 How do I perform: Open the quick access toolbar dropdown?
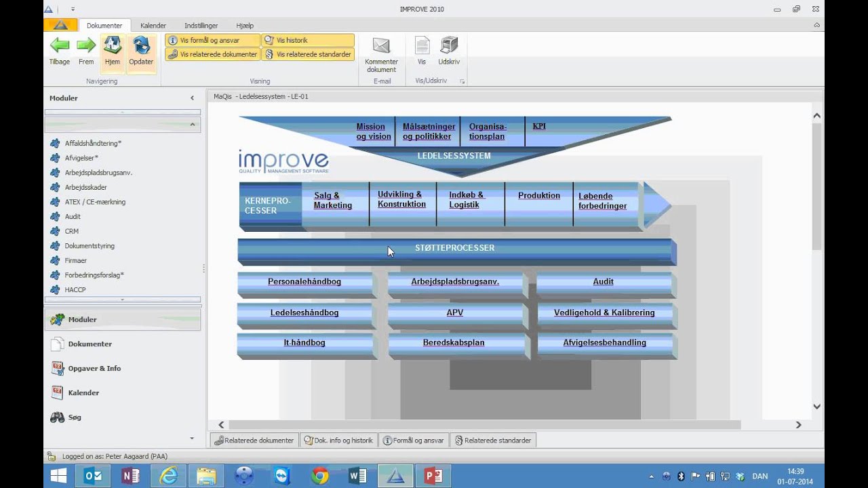tap(73, 9)
